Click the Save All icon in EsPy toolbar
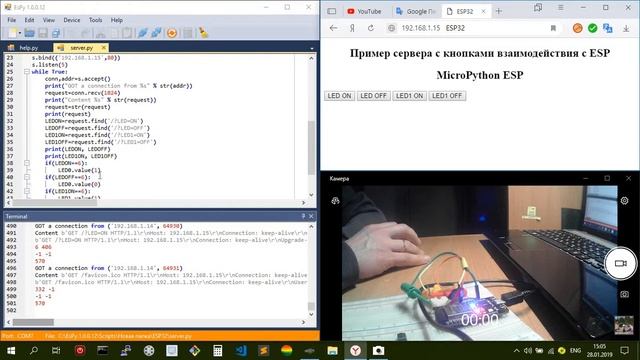The image size is (640, 360). pos(56,33)
